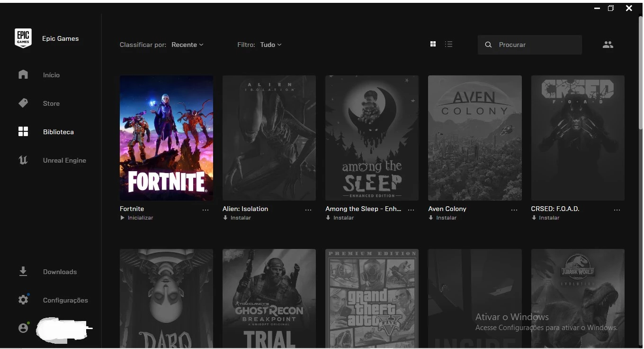
Task: Click the Procurar search field
Action: [x=535, y=45]
